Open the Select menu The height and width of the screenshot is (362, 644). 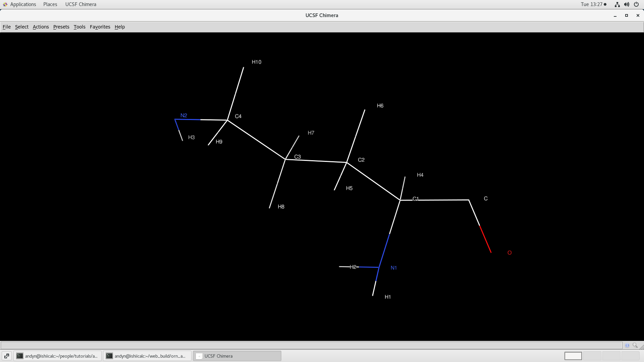(x=22, y=27)
